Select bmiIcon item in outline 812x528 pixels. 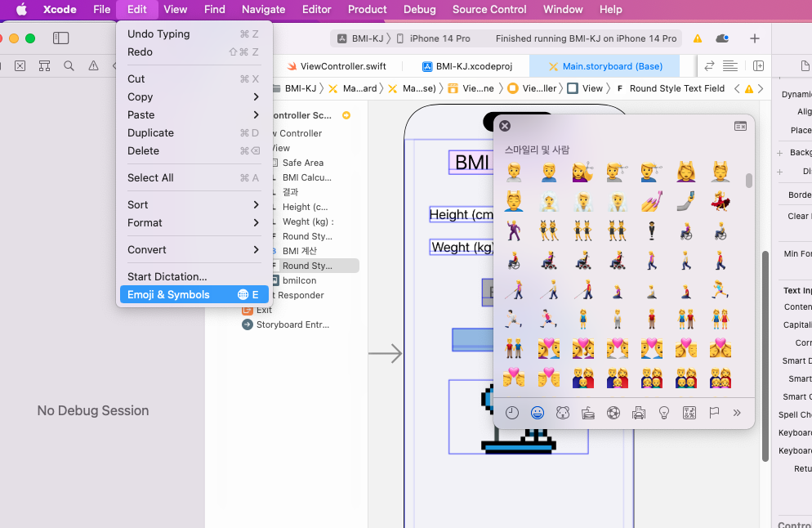[x=299, y=280]
